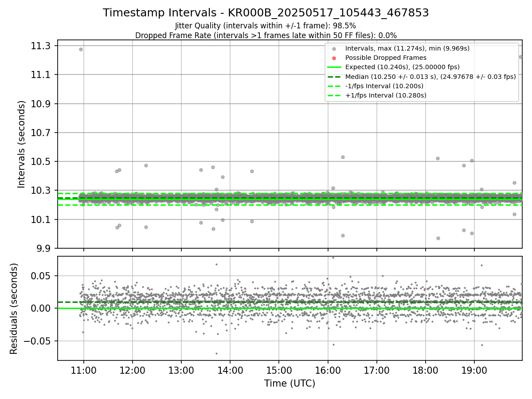
Task: Click the 'Intervals (seconds)' y-axis label
Action: click(21, 144)
